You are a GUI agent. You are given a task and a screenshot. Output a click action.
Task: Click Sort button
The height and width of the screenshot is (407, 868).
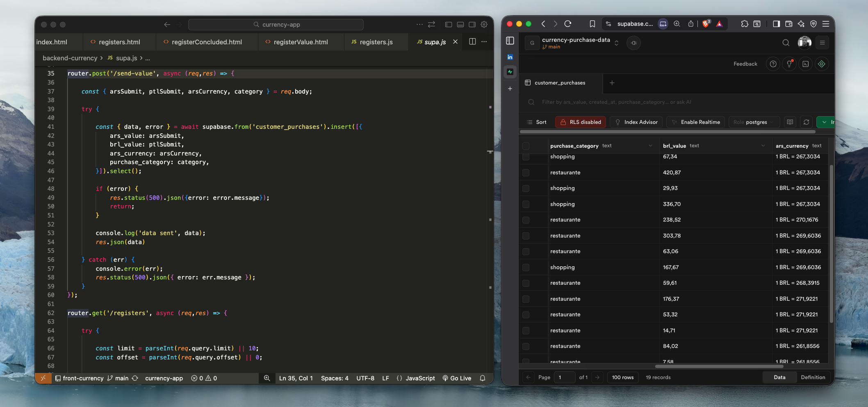point(537,122)
